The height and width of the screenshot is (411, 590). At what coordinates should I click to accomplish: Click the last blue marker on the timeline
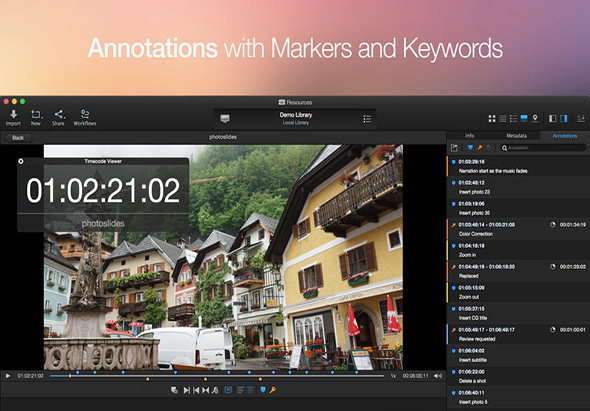pyautogui.click(x=357, y=373)
